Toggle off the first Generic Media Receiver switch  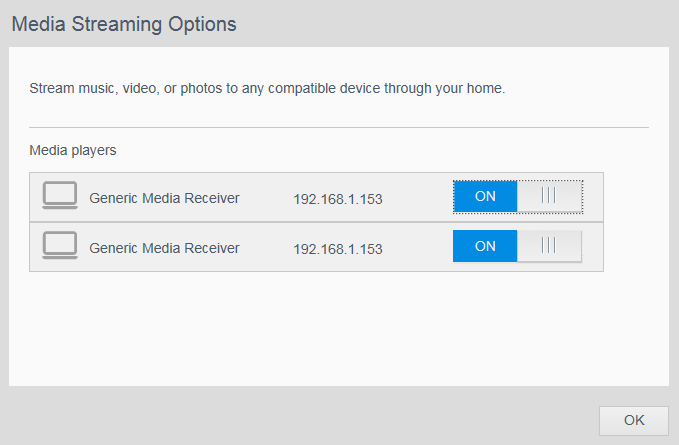(x=518, y=197)
